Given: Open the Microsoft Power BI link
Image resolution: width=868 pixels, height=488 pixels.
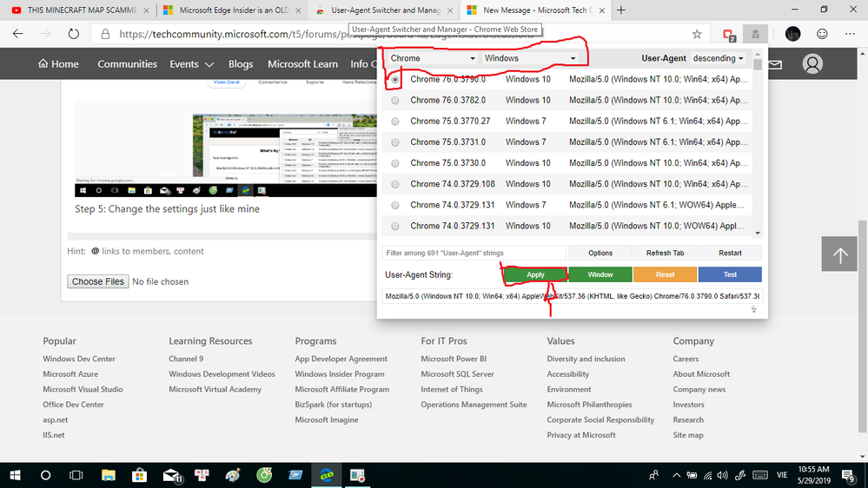Looking at the screenshot, I should [x=454, y=359].
